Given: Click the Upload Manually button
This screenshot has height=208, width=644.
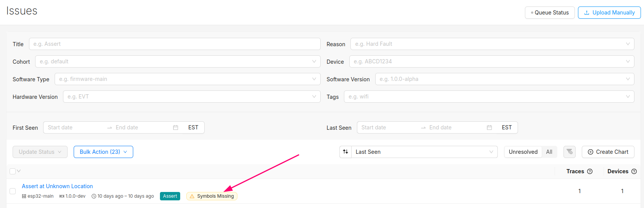Looking at the screenshot, I should pyautogui.click(x=609, y=13).
